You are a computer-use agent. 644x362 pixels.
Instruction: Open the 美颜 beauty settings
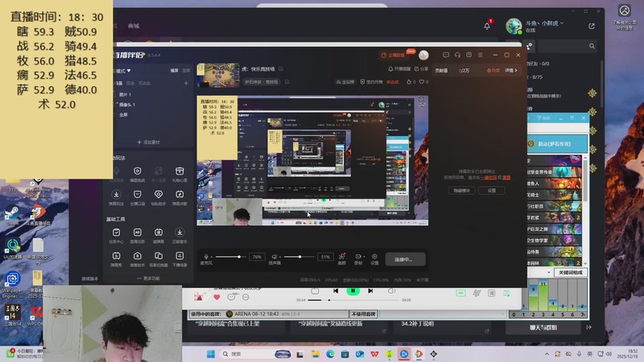point(341,258)
